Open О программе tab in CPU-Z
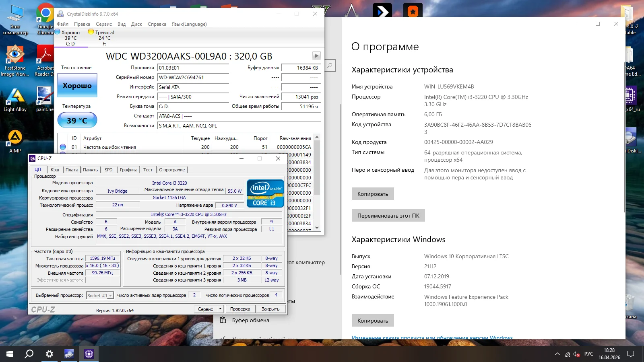Screen dimensions: 644x362 point(172,170)
